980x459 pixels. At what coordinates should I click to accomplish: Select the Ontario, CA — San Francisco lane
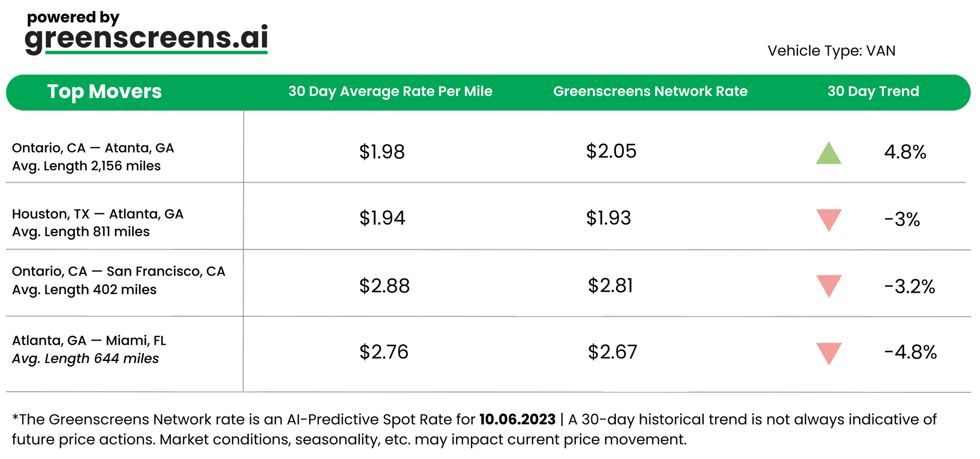tap(118, 272)
